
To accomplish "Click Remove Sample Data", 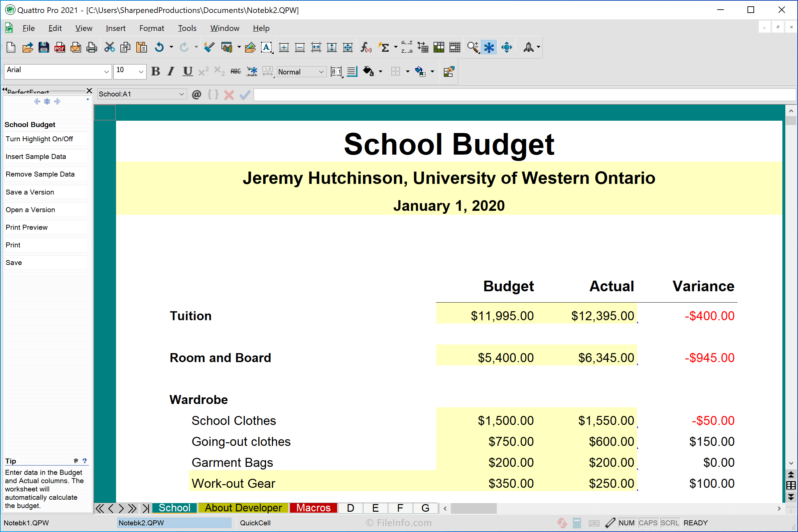I will 46,174.
